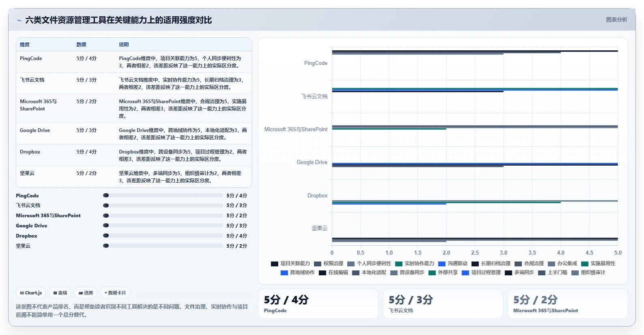The width and height of the screenshot is (644, 335).
Task: Click the footnote text beginning 这张图不代表产品排名
Action: pyautogui.click(x=132, y=311)
